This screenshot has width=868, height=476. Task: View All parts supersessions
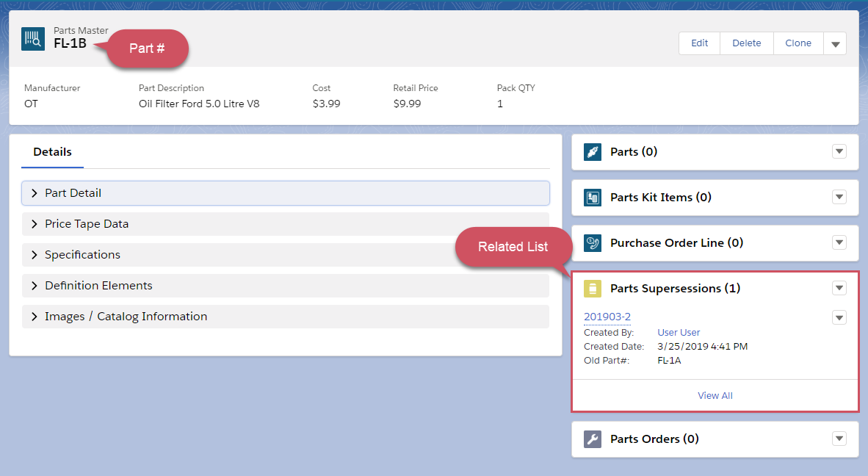coord(715,395)
